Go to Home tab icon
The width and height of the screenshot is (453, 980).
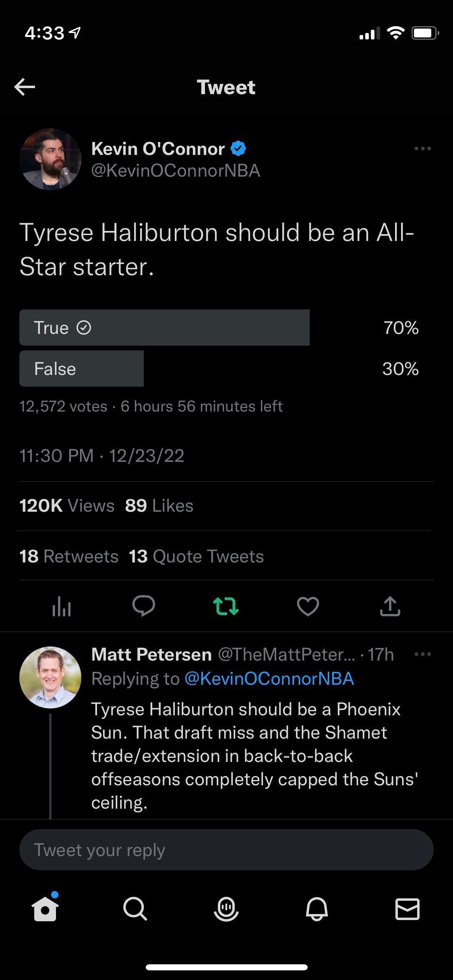coord(45,909)
